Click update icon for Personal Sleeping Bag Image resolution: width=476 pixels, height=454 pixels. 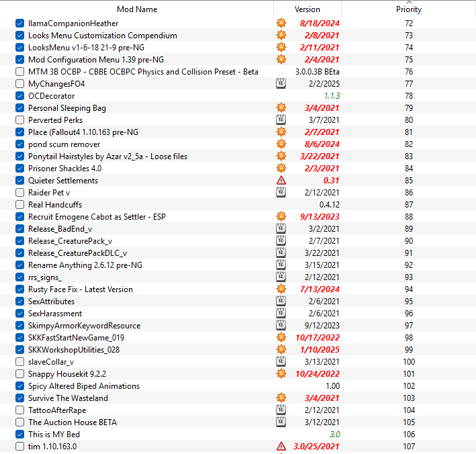point(281,107)
